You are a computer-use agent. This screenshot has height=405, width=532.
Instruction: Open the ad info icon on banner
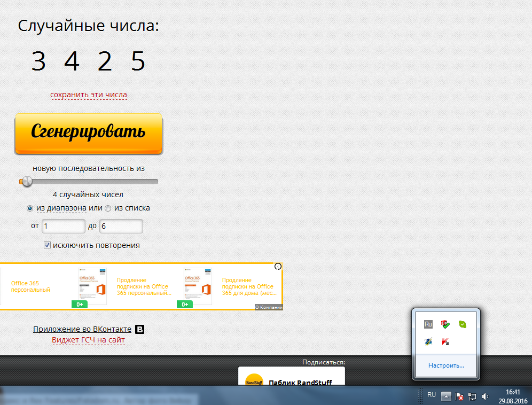(278, 267)
